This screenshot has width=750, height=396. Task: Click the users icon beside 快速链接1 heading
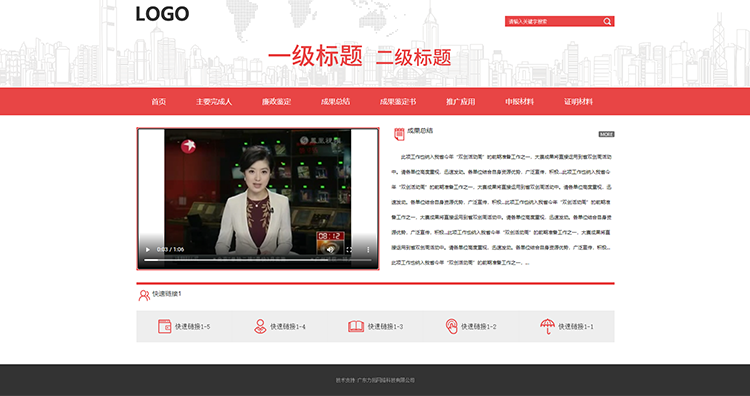click(x=144, y=296)
